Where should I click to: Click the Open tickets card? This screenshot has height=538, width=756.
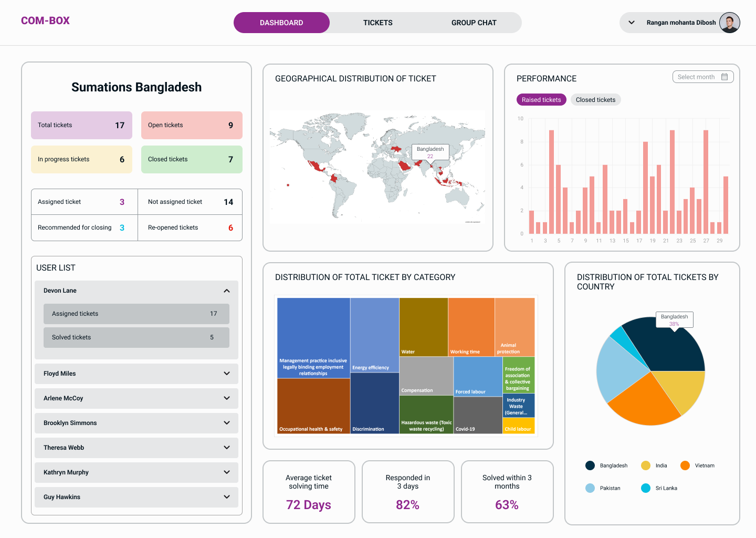coord(192,125)
